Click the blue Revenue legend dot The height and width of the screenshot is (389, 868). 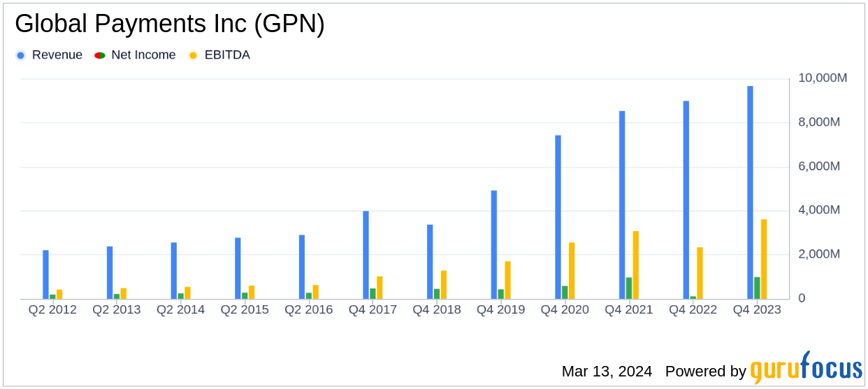click(20, 55)
